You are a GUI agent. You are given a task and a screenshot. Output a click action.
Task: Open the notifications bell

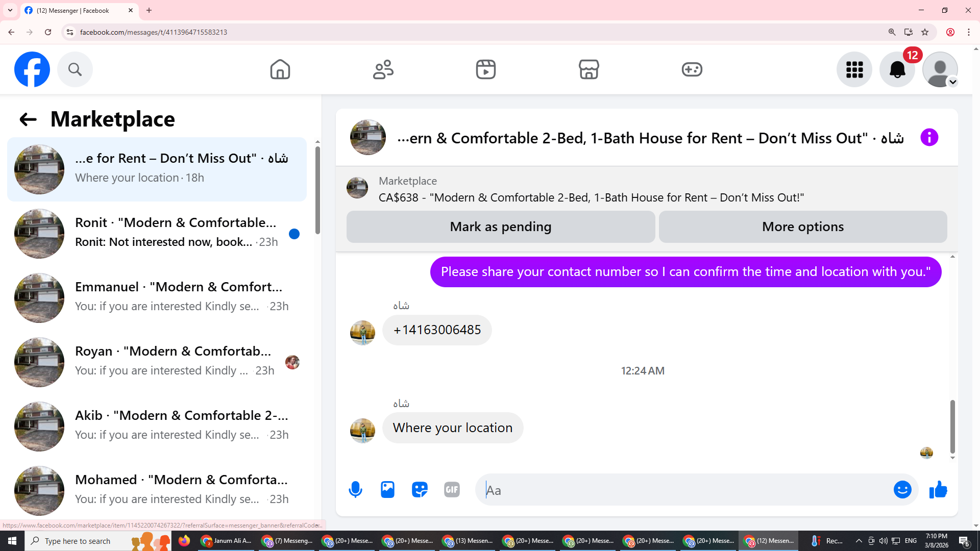[897, 69]
